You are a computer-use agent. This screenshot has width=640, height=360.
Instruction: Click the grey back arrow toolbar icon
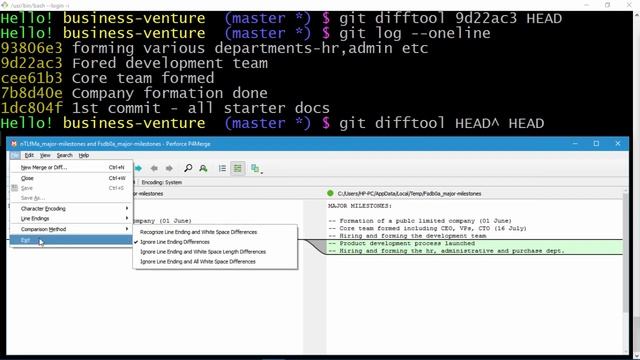click(x=154, y=168)
